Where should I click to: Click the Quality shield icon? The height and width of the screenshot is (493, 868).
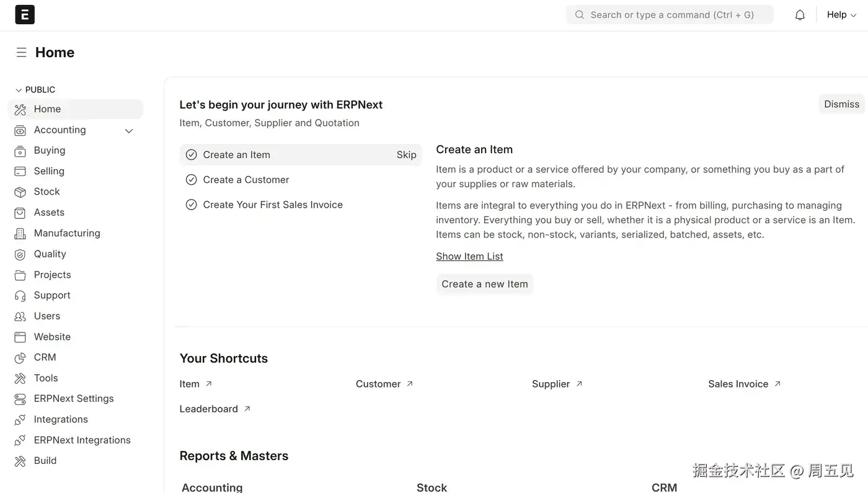[x=20, y=254]
